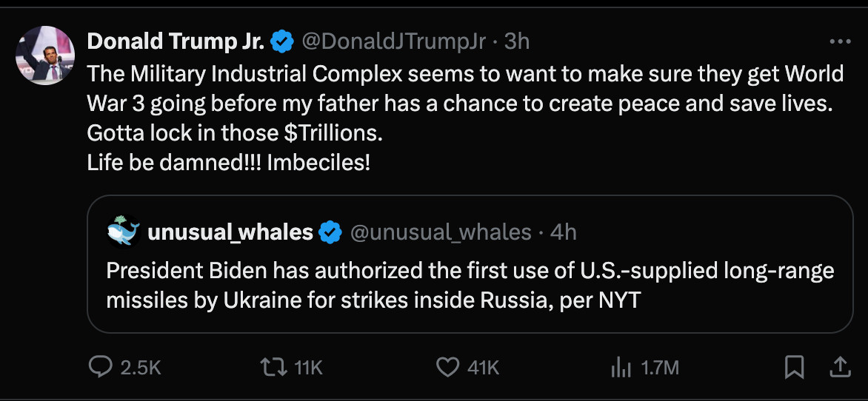Open the 3h timestamp permalink
Image resolution: width=868 pixels, height=401 pixels.
516,42
